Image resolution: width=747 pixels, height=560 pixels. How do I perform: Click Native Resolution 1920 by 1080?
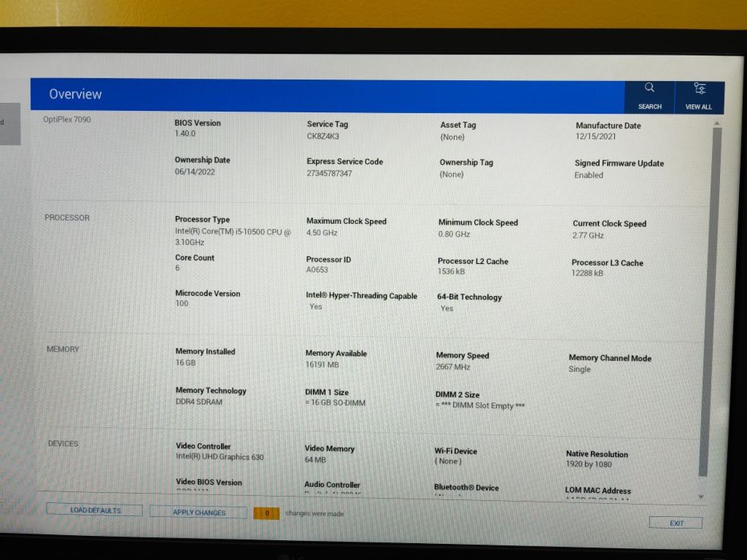(588, 464)
